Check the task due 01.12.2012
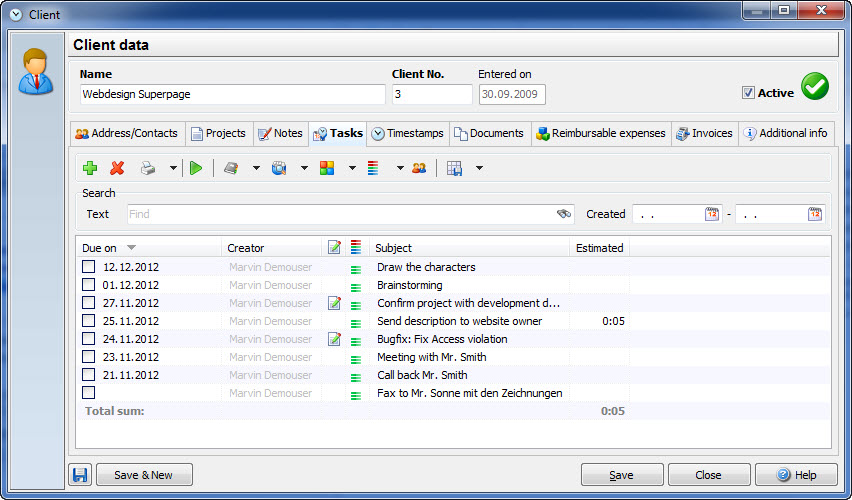Screen dimensions: 852x500 (x=89, y=284)
